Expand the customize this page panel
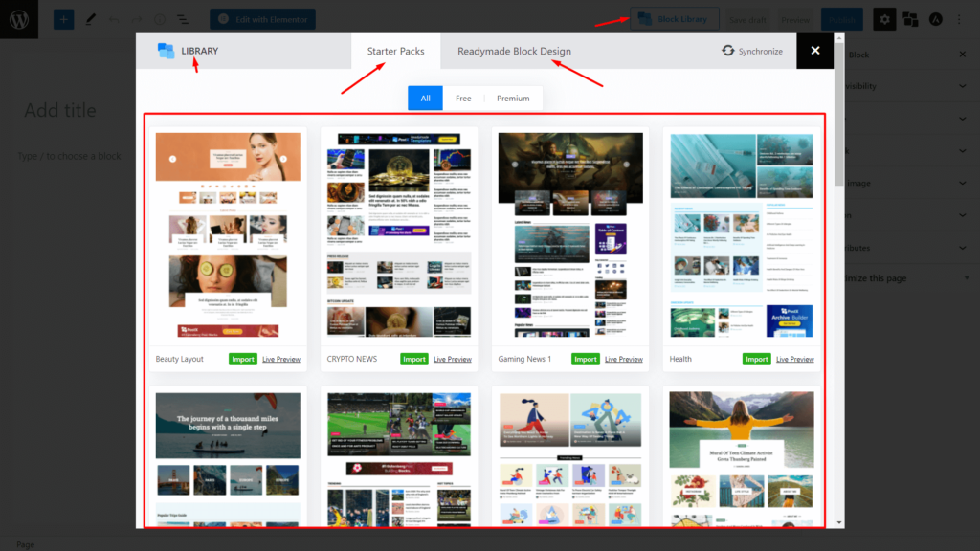 967,278
